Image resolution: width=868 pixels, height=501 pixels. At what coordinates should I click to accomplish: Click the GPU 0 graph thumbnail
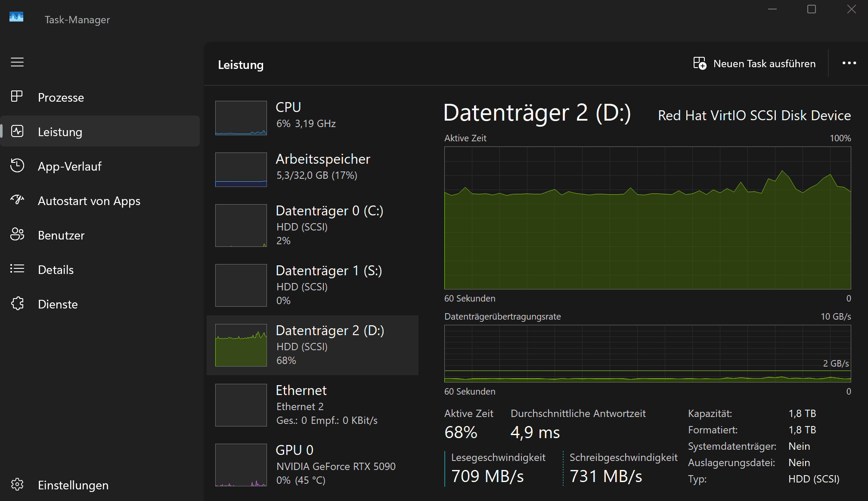click(x=241, y=465)
